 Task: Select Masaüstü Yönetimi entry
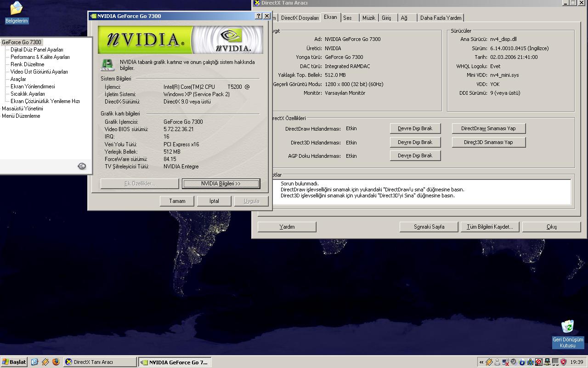[22, 108]
